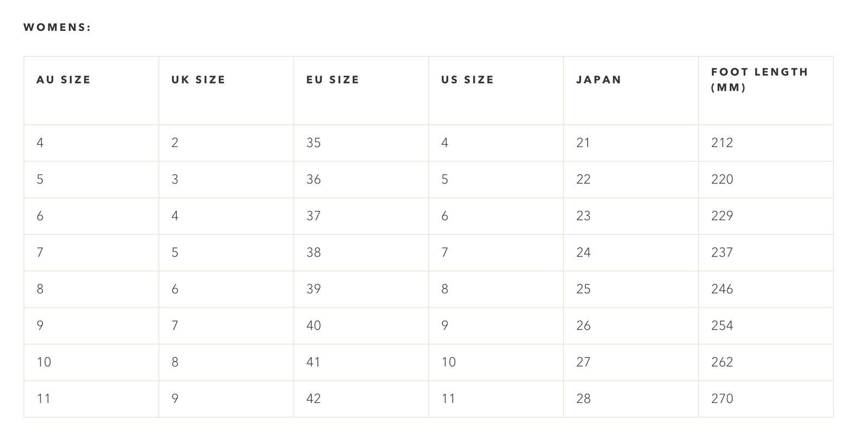Click the EU size 42 cell
The height and width of the screenshot is (442, 868).
pos(314,399)
